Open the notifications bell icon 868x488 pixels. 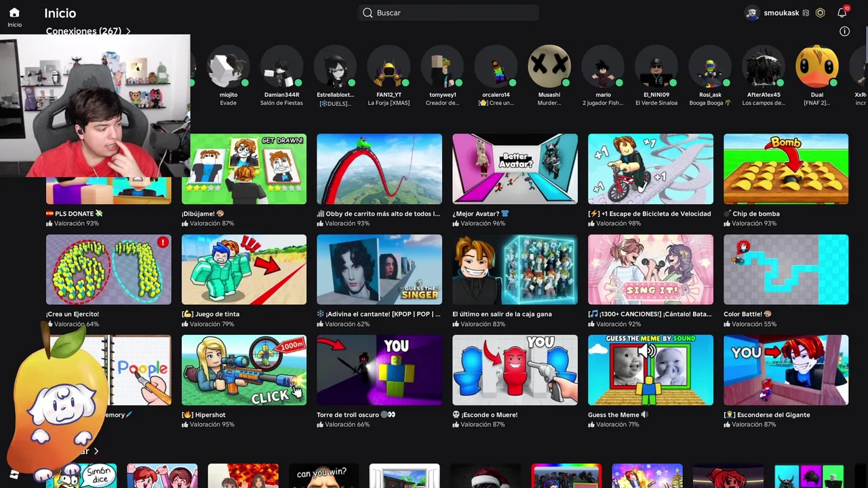842,13
